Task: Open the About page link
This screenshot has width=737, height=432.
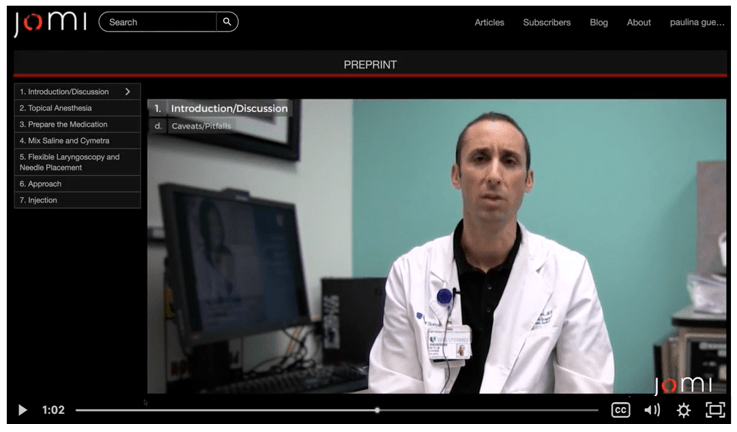Action: [x=639, y=23]
